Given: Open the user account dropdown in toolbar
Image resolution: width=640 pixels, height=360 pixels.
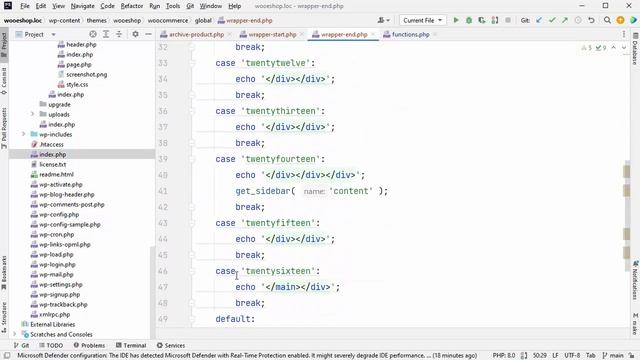Looking at the screenshot, I should (x=383, y=20).
